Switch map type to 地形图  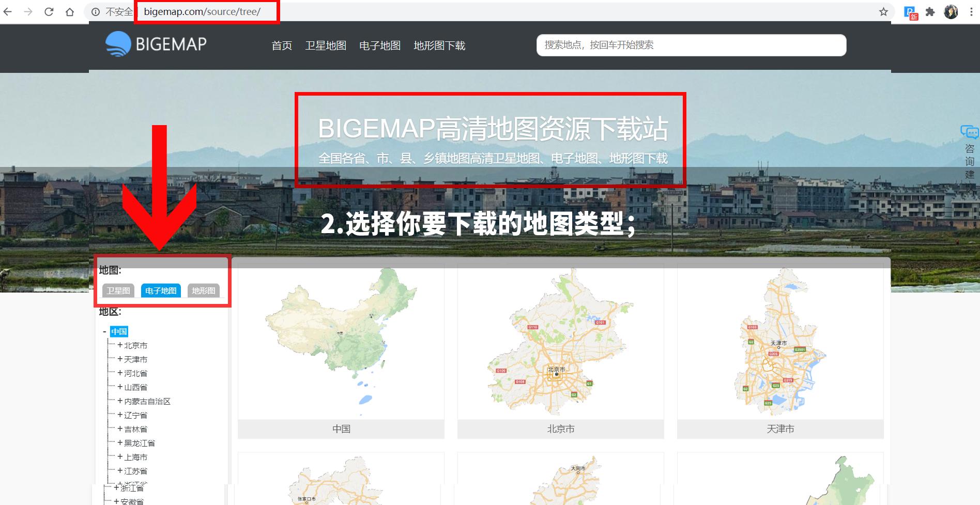tap(204, 290)
